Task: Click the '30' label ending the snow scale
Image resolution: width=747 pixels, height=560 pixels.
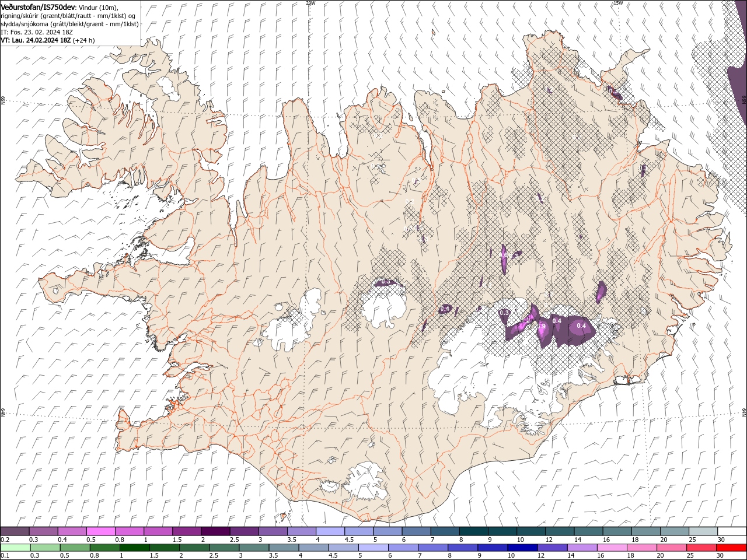Action: pos(721,540)
